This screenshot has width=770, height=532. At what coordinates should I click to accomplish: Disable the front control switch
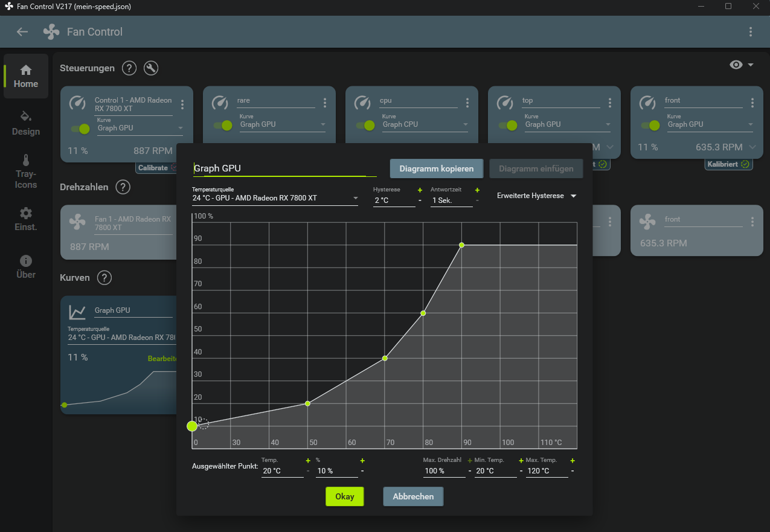[x=650, y=125]
